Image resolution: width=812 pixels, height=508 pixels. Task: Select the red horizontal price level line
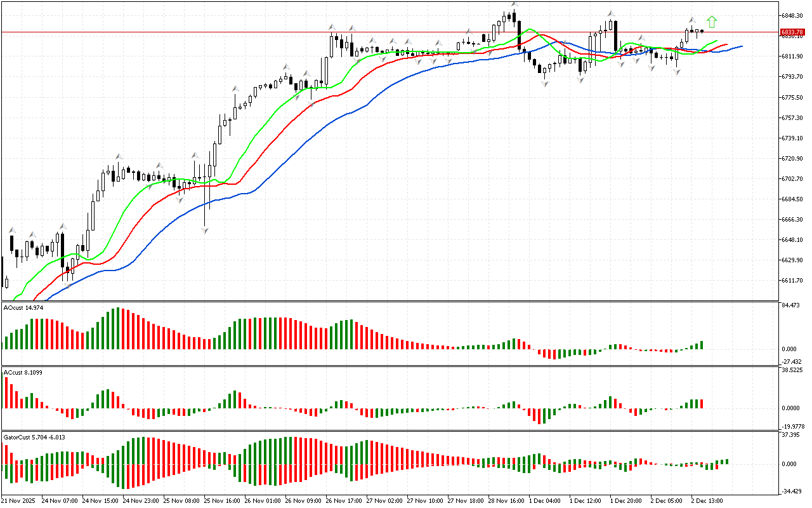click(x=381, y=32)
